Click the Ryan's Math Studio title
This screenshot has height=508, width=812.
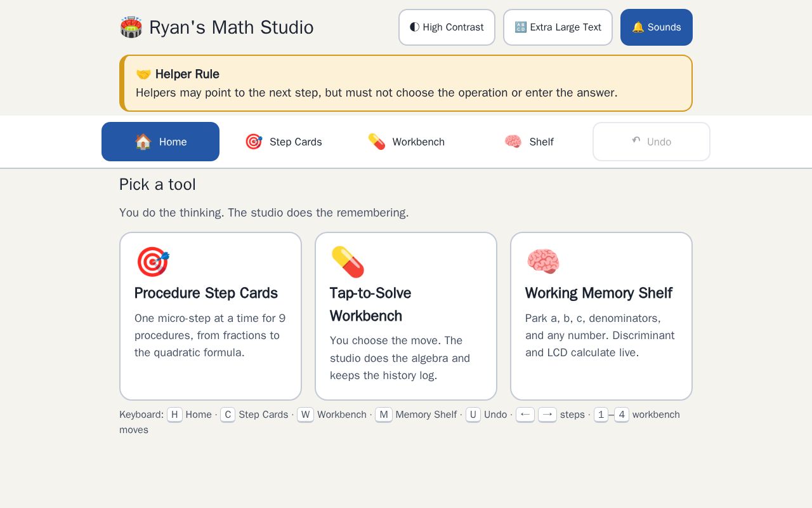coord(232,27)
